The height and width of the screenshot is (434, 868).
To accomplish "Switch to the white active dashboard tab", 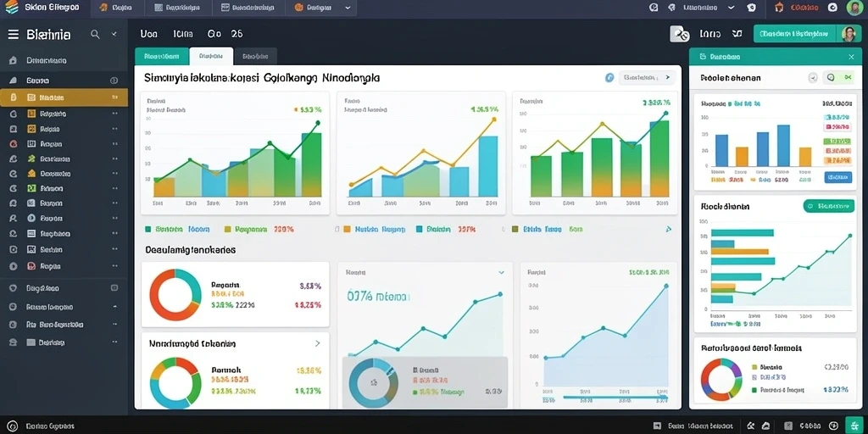I will [x=211, y=57].
